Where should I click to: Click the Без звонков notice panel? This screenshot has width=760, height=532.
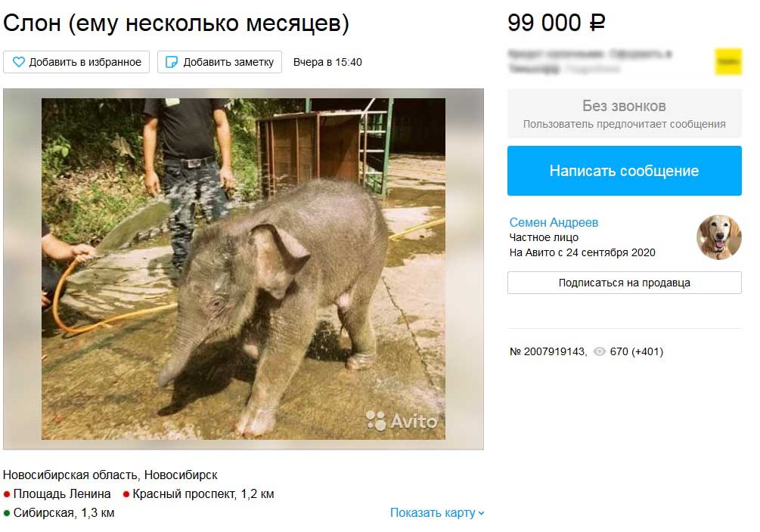625,114
